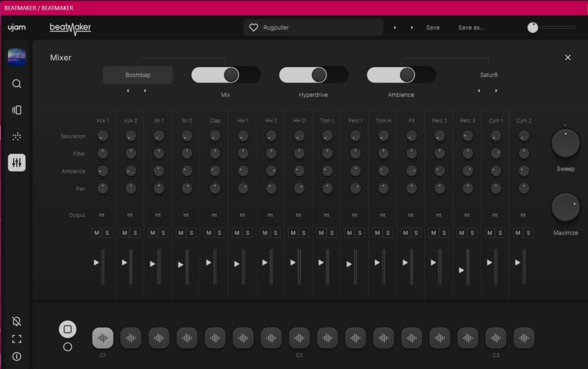Click the Perc 3 volume fader

[462, 270]
